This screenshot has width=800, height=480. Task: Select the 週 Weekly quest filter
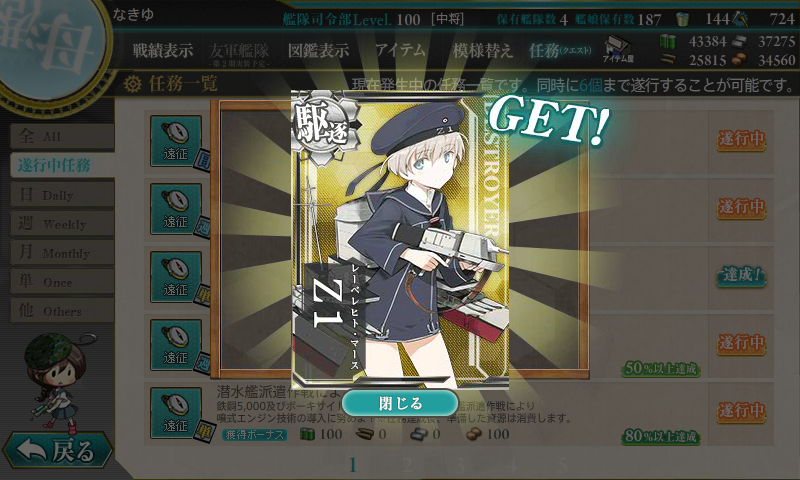tap(62, 223)
